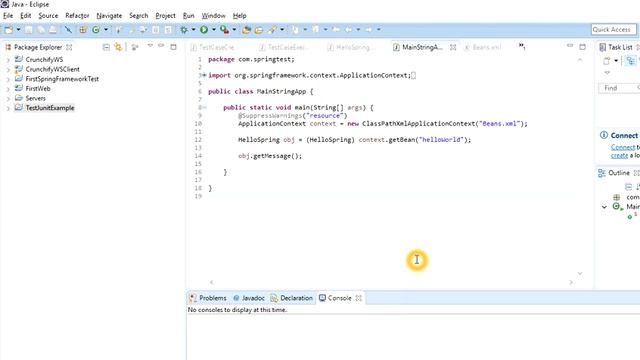Show hidden editor tabs list
640x360 pixels.
[522, 47]
